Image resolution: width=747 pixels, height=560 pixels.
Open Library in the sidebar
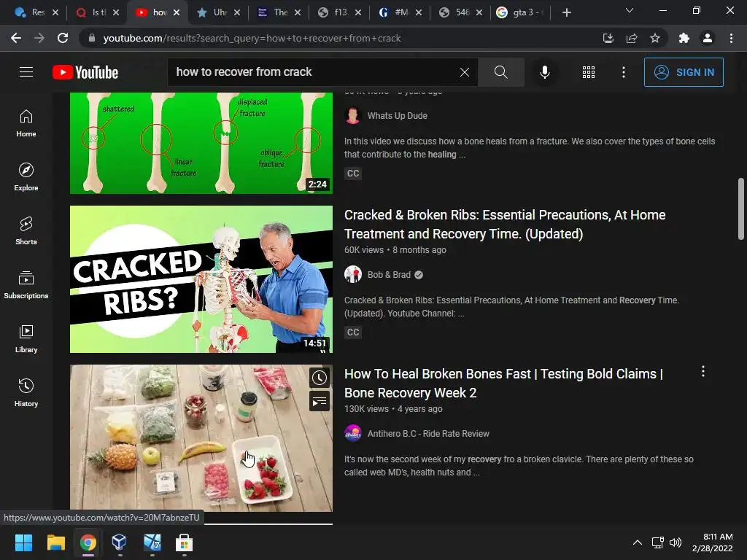(26, 338)
